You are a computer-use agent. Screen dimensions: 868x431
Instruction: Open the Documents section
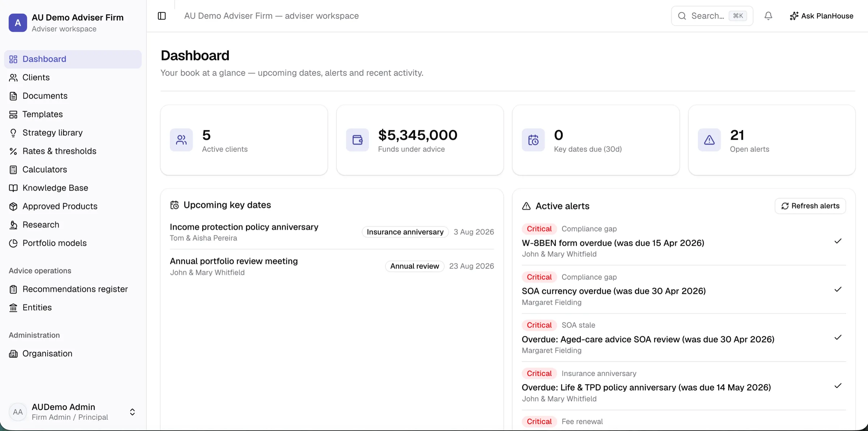[73, 96]
